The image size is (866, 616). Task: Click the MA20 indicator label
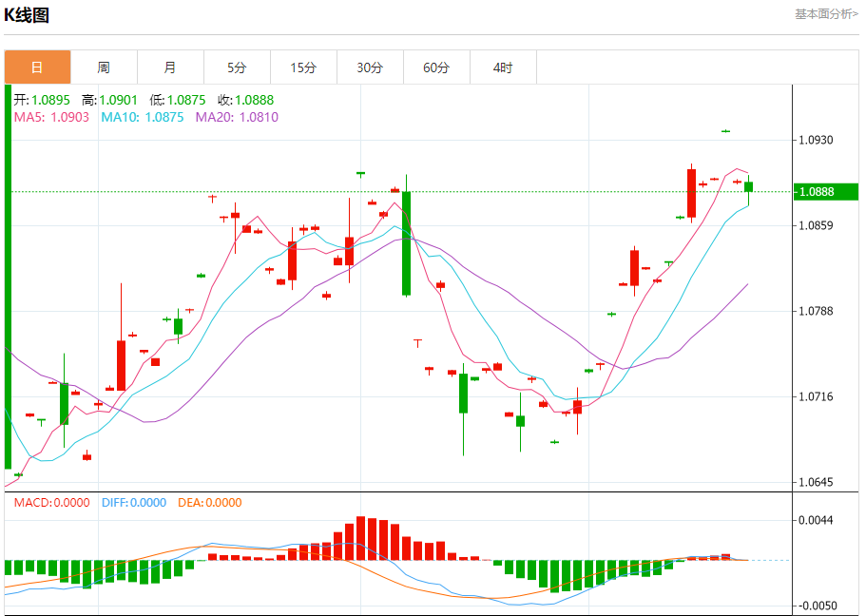tap(237, 117)
